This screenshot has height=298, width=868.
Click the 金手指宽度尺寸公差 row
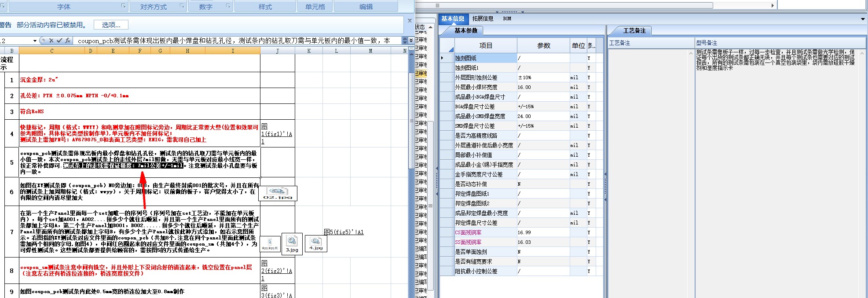pos(522,174)
